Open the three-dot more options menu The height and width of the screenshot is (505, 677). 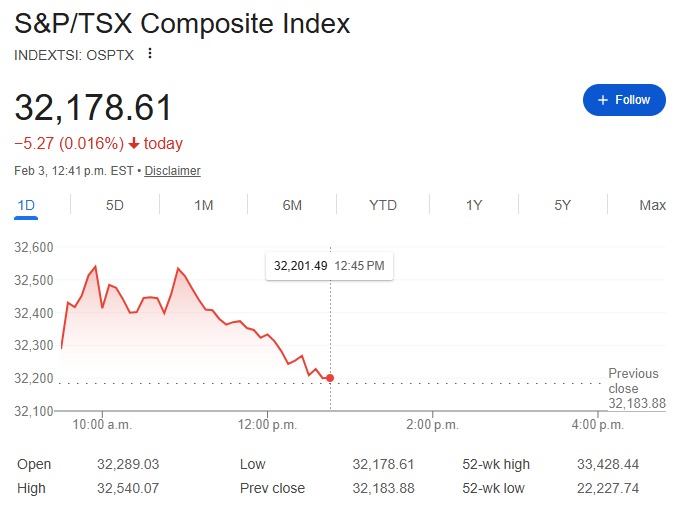(150, 54)
